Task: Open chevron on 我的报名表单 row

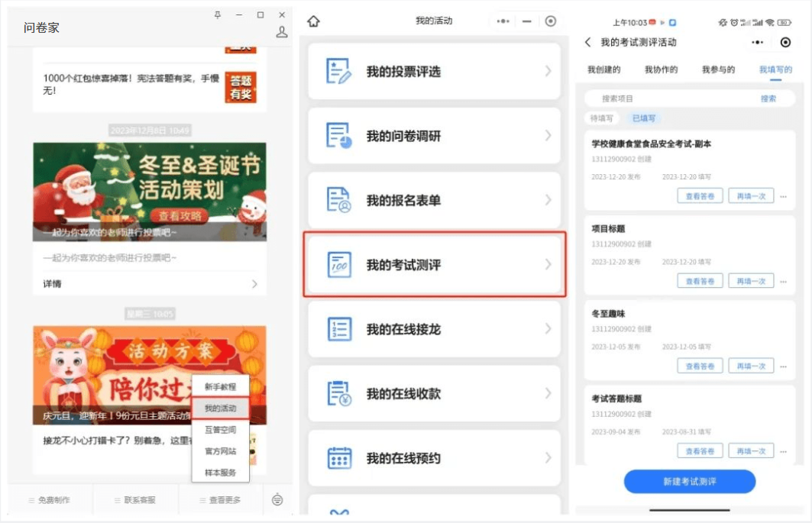Action: (x=548, y=200)
